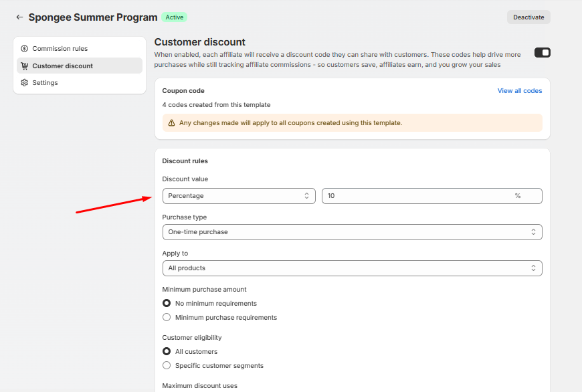Click the Commission rules dollar icon
This screenshot has height=392, width=582.
pos(25,49)
